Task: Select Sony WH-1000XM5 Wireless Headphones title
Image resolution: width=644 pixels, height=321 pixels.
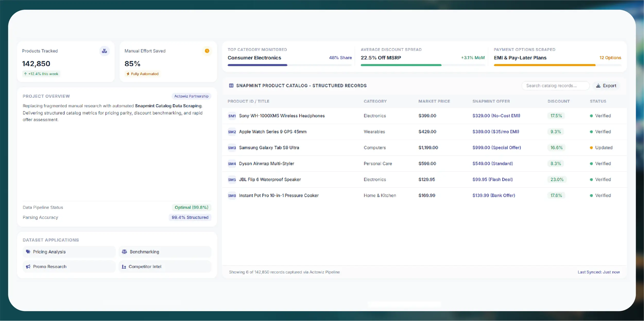Action: point(282,116)
